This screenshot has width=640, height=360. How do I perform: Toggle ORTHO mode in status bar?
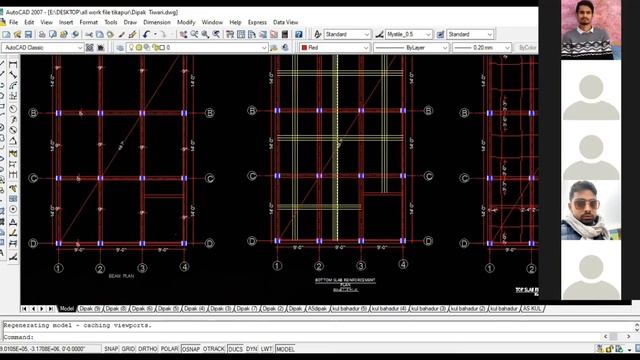click(148, 349)
